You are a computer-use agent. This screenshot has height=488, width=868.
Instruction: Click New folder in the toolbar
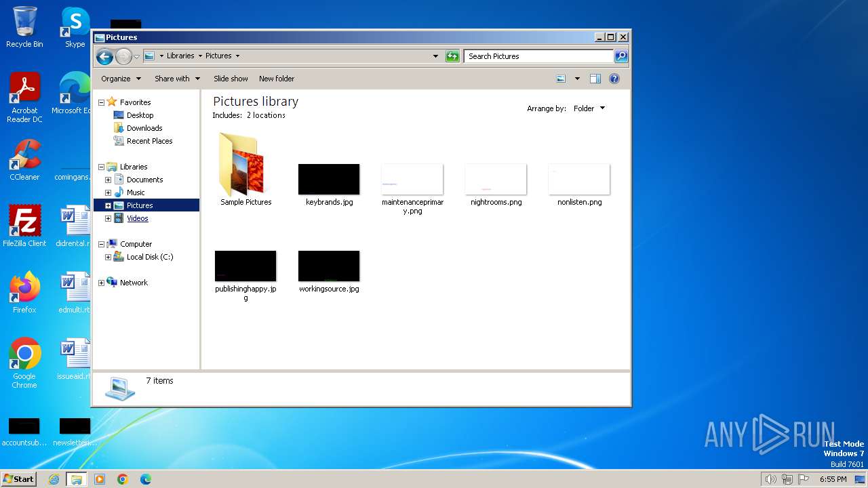(x=277, y=79)
